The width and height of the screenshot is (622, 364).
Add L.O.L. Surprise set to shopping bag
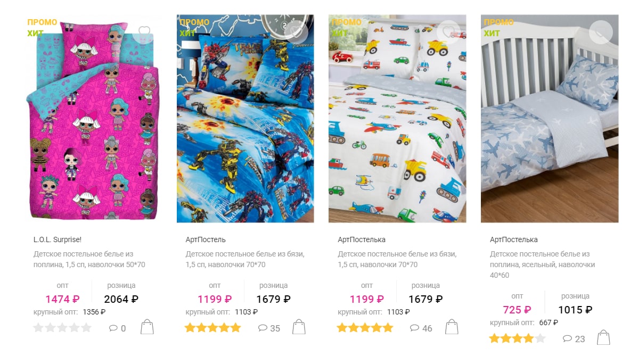coord(147,327)
